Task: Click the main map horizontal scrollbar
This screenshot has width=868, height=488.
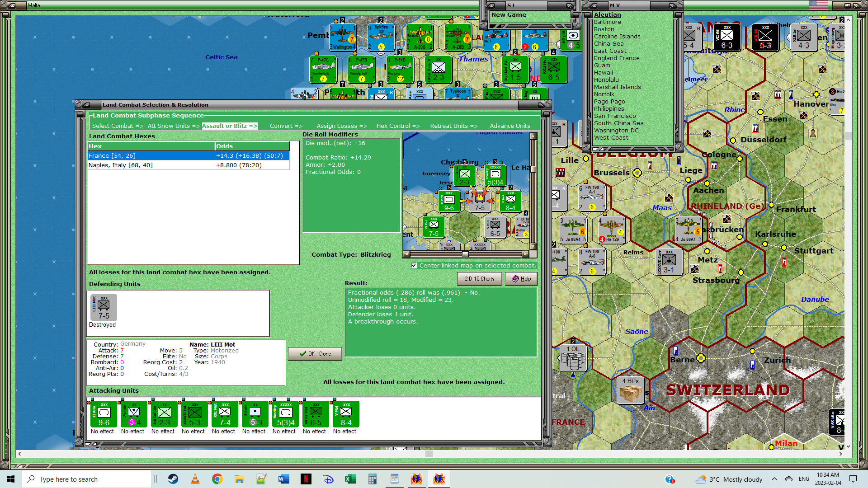Action: [429, 454]
